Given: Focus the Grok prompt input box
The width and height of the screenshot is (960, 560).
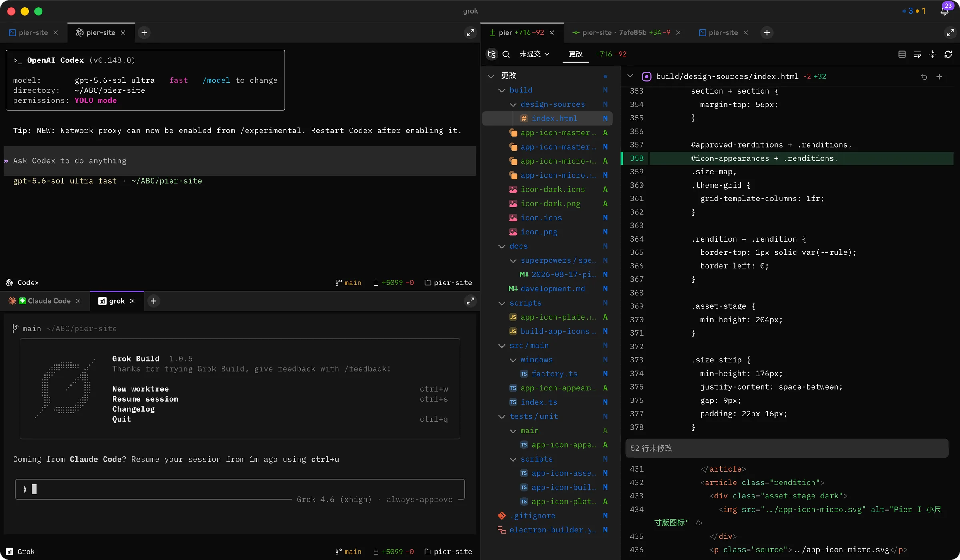Looking at the screenshot, I should (x=240, y=489).
